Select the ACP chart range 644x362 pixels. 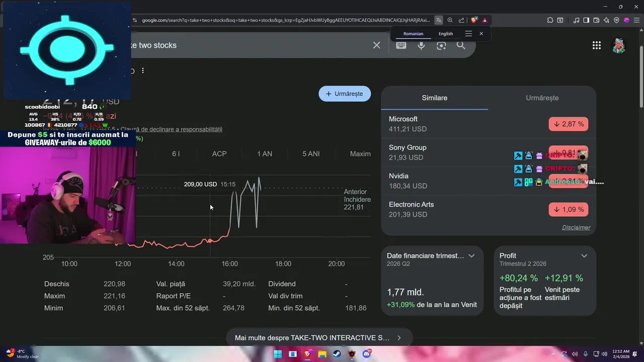[x=219, y=154]
